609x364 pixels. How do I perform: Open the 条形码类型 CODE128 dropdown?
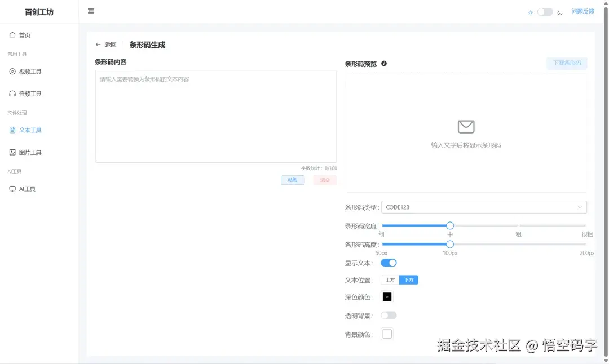coord(483,207)
